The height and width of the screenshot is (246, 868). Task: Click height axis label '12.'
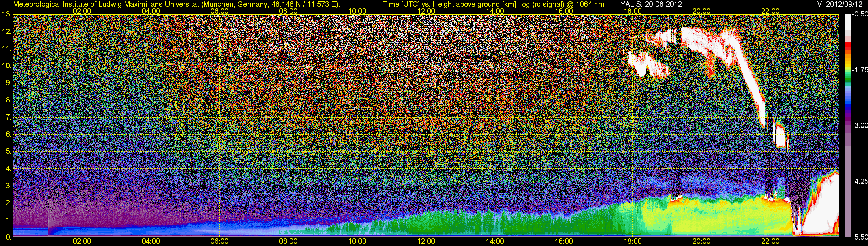pyautogui.click(x=7, y=32)
